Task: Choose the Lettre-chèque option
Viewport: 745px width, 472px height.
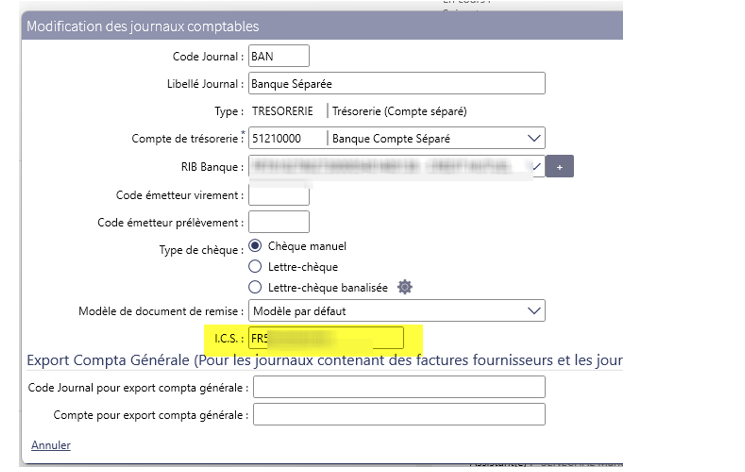Action: 254,267
